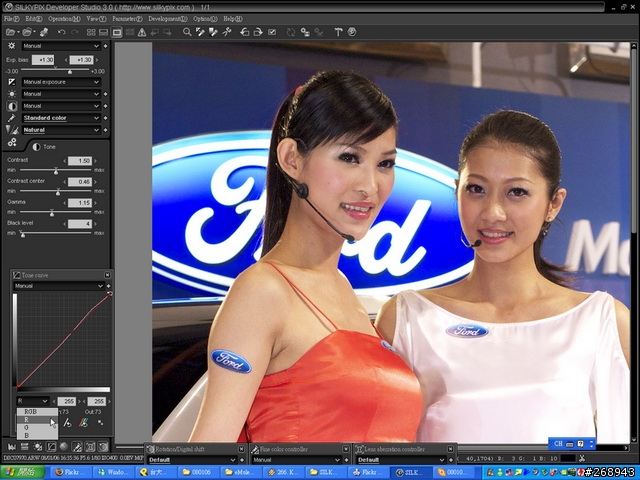Switch to combination view mode icon
Image resolution: width=640 pixels, height=480 pixels.
coord(104,32)
